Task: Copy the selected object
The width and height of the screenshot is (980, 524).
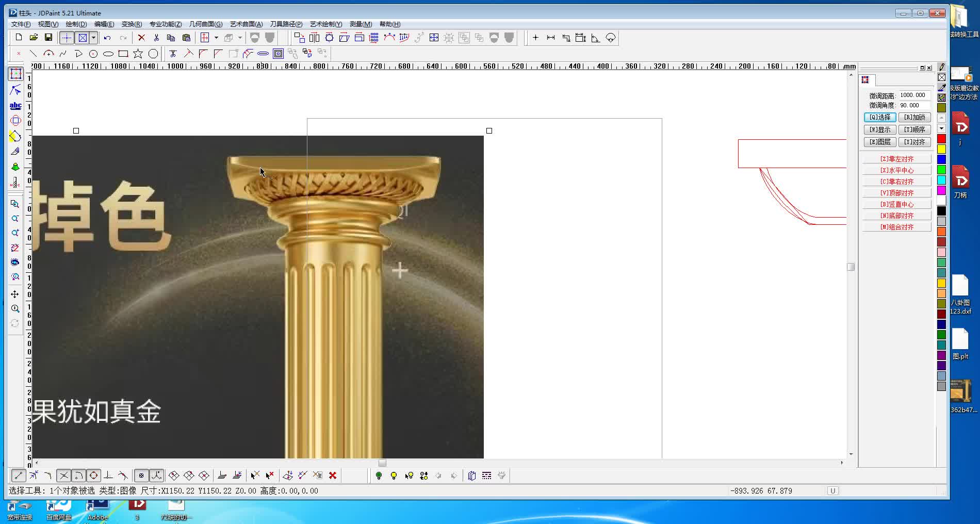Action: [171, 38]
